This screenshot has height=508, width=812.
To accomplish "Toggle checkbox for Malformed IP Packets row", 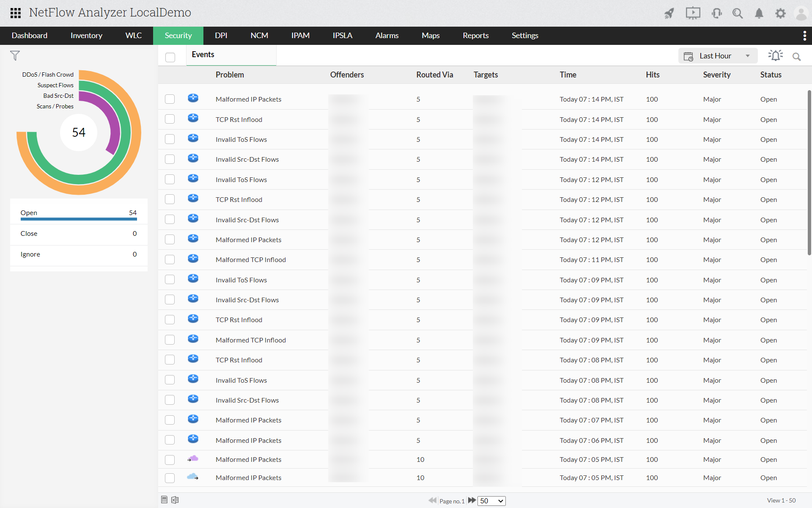I will [x=170, y=99].
